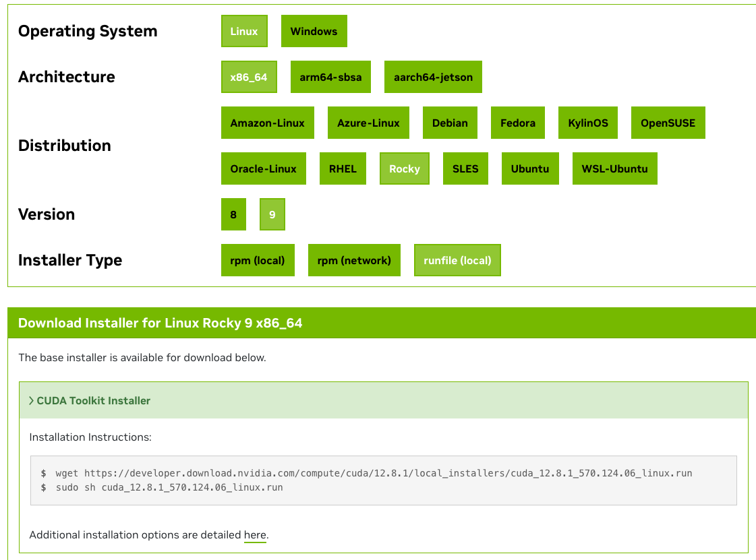Open the 'here' additional options link

tap(255, 535)
